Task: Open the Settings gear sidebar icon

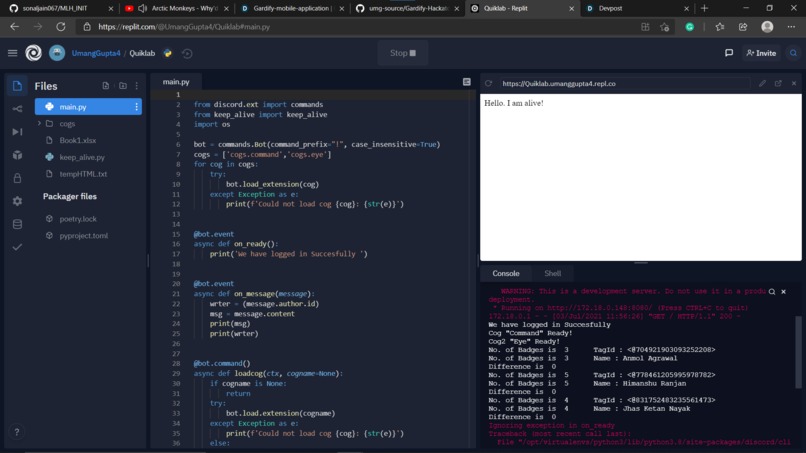Action: (17, 201)
